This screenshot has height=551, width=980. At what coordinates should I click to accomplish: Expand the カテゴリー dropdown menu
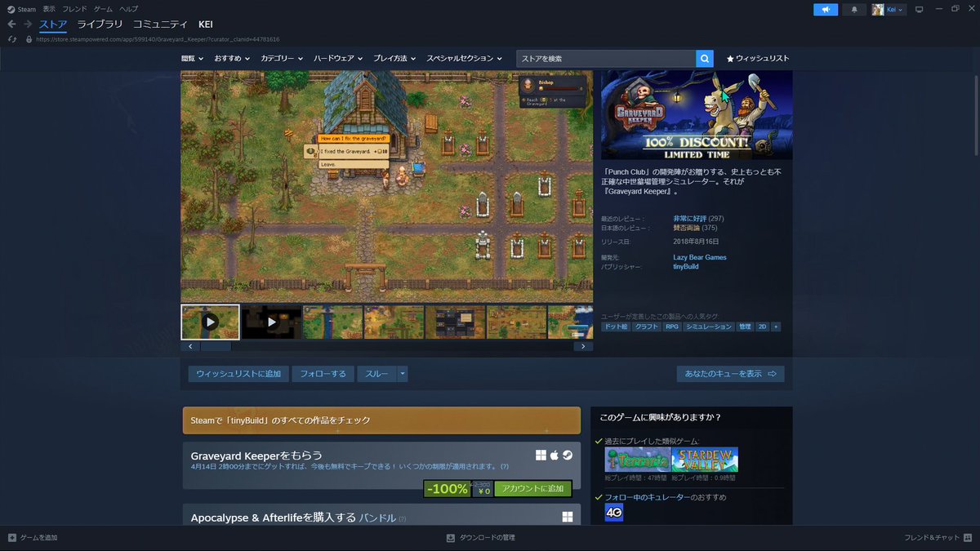282,59
